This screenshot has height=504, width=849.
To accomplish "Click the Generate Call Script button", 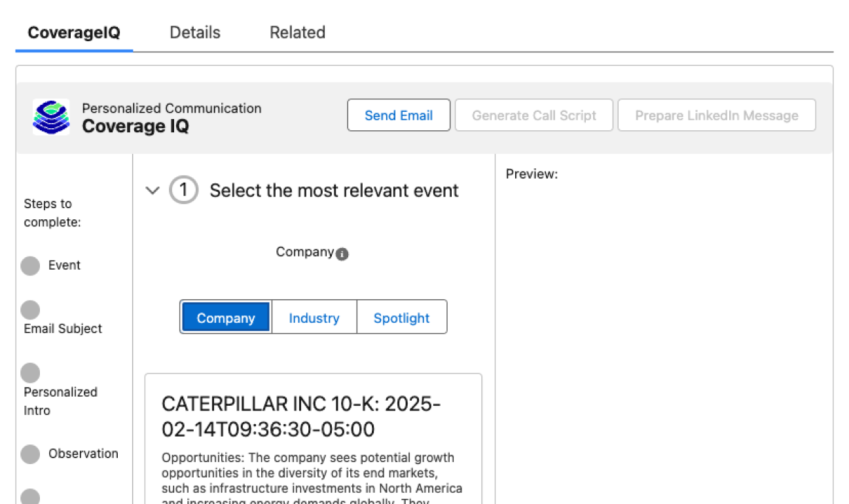I will pos(534,115).
